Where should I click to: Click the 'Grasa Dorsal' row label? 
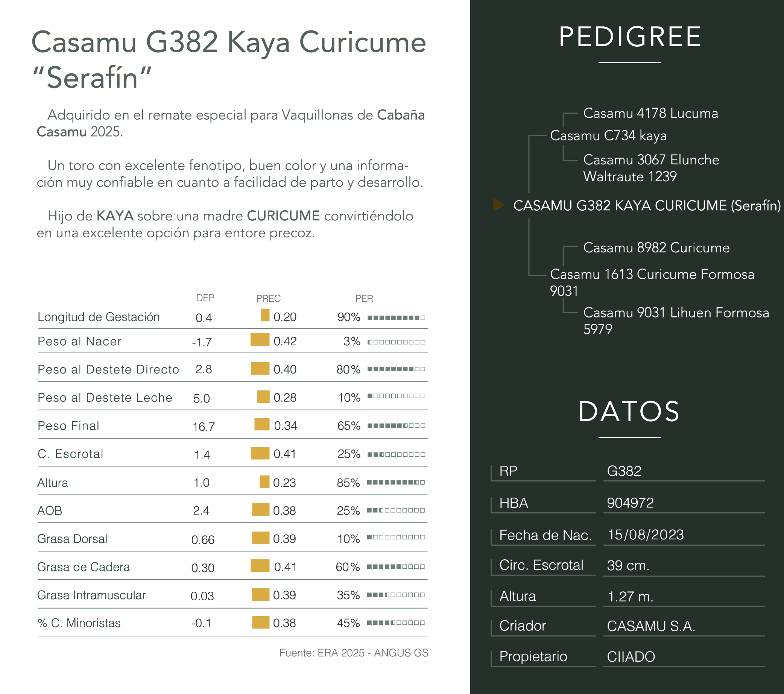coord(72,539)
